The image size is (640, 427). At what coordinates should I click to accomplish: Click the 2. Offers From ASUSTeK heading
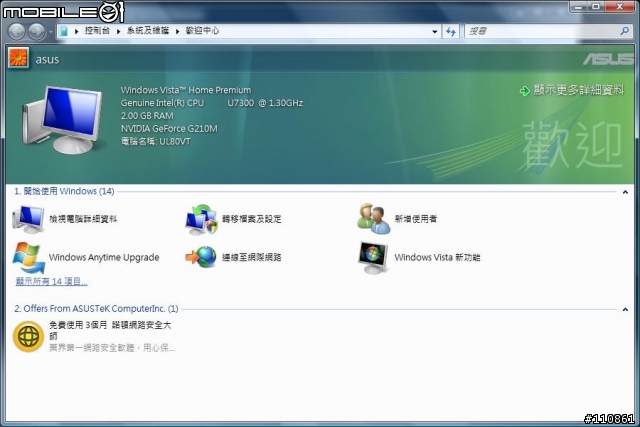pos(96,309)
